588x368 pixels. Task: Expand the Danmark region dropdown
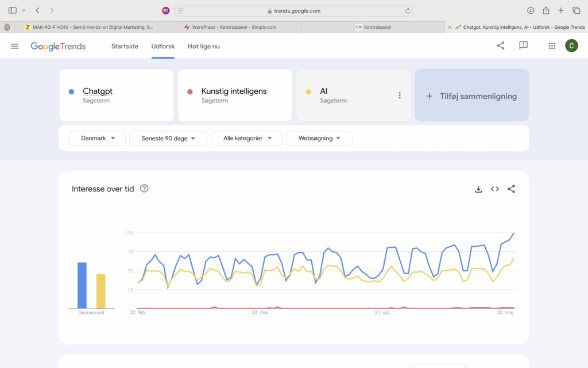[97, 138]
